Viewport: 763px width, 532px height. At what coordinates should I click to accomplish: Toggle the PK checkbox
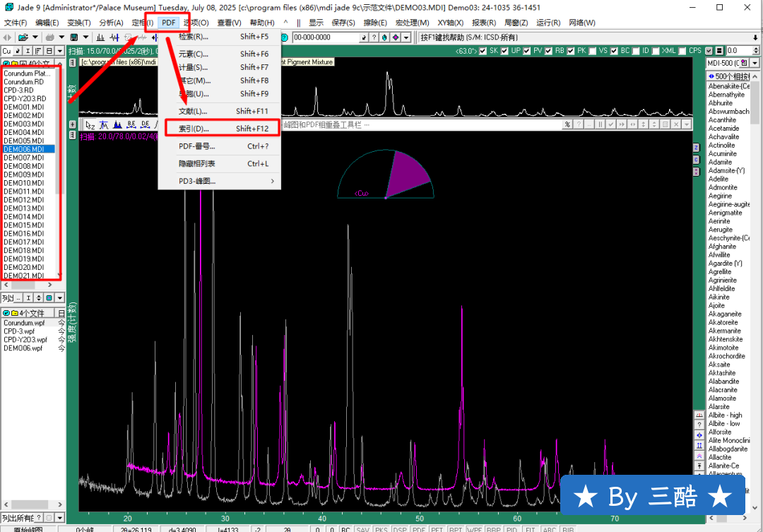pyautogui.click(x=571, y=51)
